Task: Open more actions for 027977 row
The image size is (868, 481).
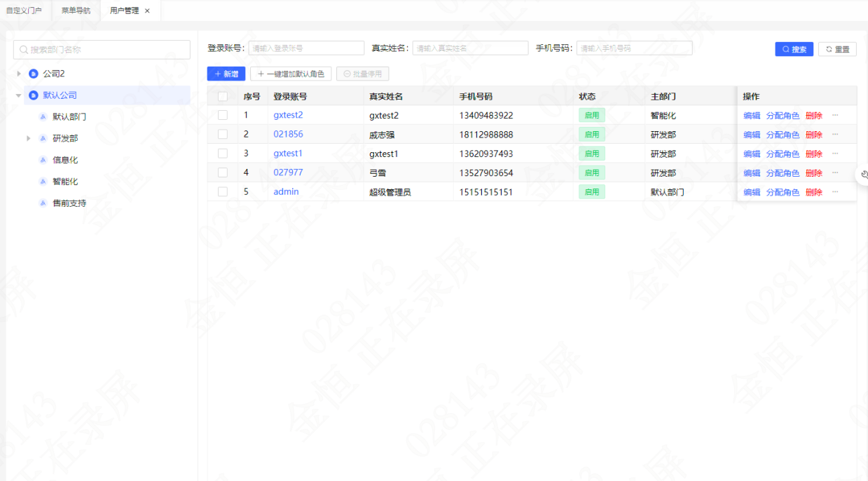Action: click(x=835, y=172)
